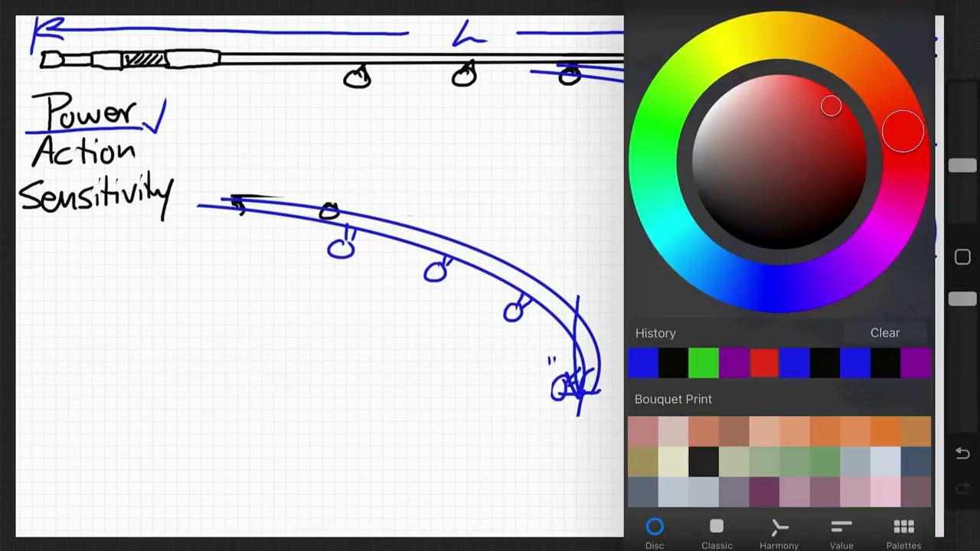The height and width of the screenshot is (551, 980).
Task: Open the Harmony color tab
Action: [x=779, y=533]
